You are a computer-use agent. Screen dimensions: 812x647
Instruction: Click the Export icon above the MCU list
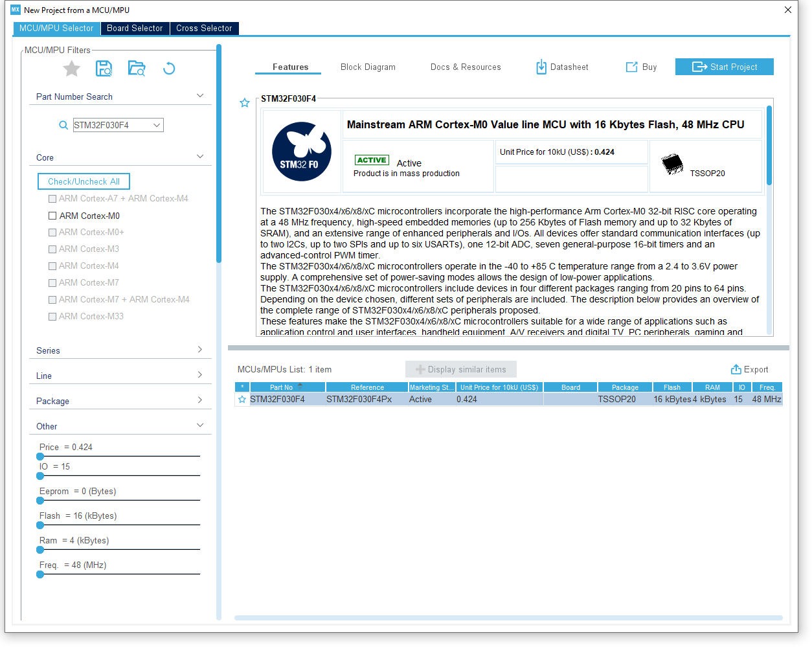(736, 369)
